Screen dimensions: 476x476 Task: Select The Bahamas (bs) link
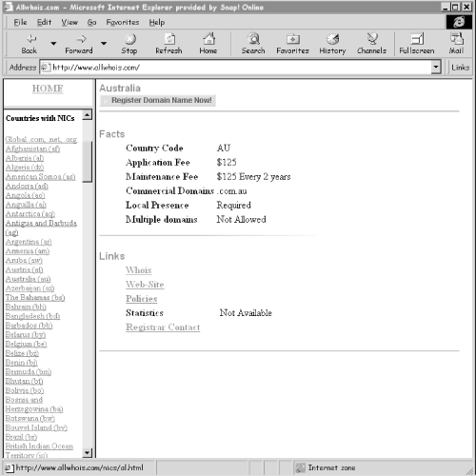(x=35, y=297)
